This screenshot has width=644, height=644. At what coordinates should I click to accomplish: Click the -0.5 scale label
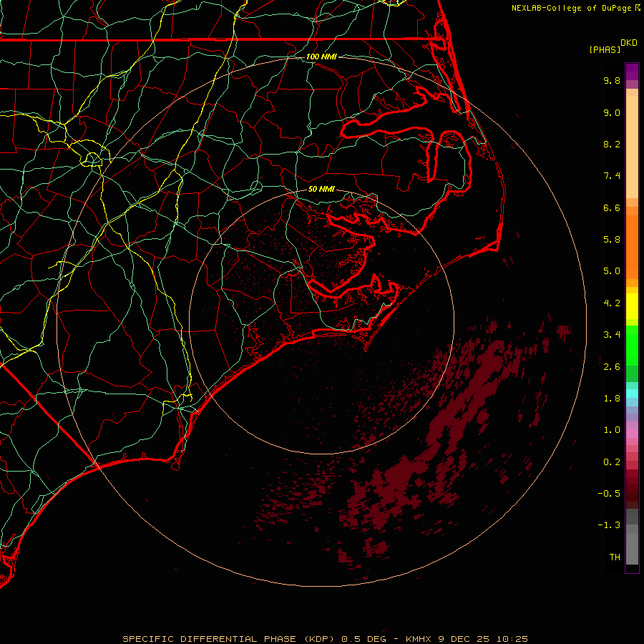coord(609,494)
